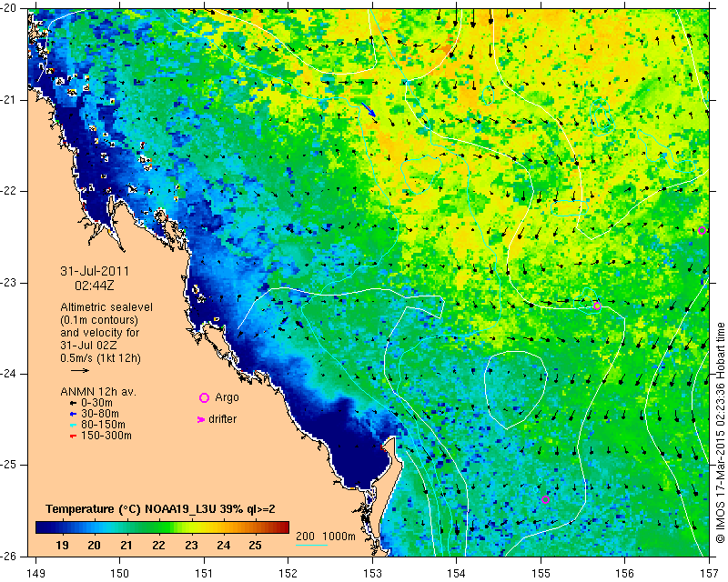Image resolution: width=728 pixels, height=582 pixels.
Task: Select the Argo float marker near 22.4S 157E
Action: tap(702, 231)
